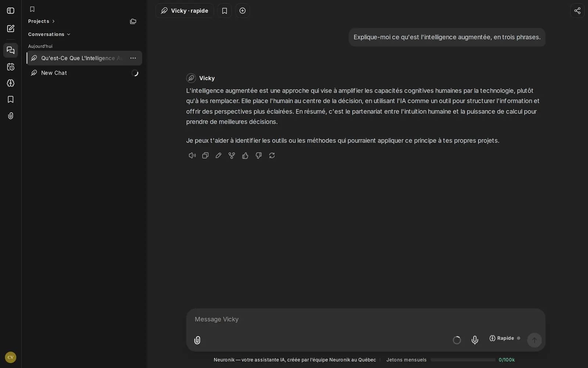588x368 pixels.
Task: Click the loading spinner in message box
Action: coord(457,340)
